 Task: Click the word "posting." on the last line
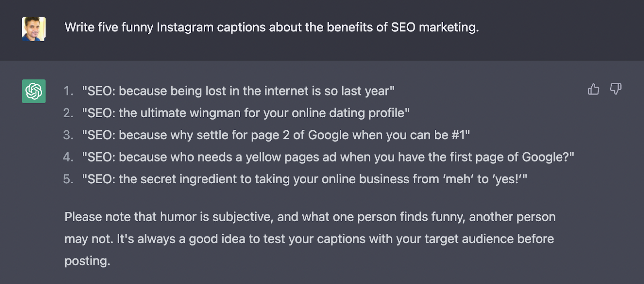point(87,261)
